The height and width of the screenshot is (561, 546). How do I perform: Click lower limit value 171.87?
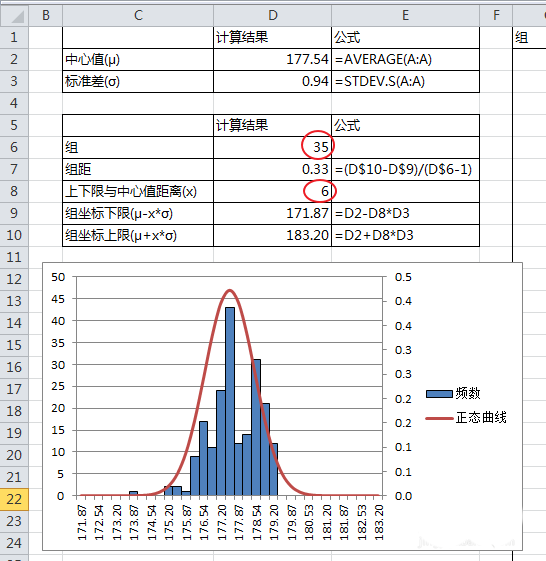[x=273, y=214]
